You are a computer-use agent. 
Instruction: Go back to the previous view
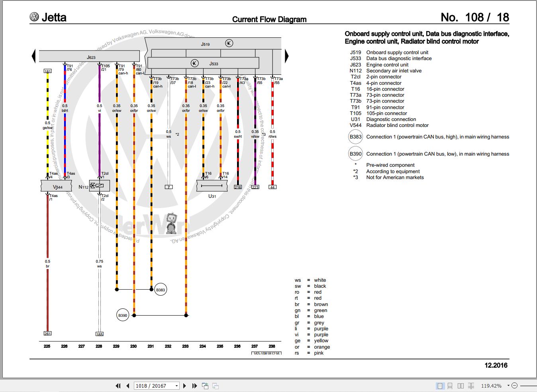tap(205, 386)
